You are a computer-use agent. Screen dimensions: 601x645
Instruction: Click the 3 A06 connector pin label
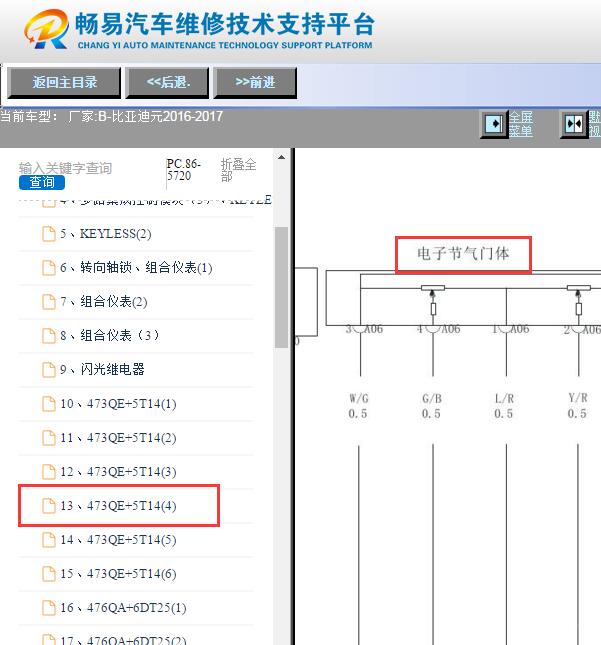(x=364, y=329)
